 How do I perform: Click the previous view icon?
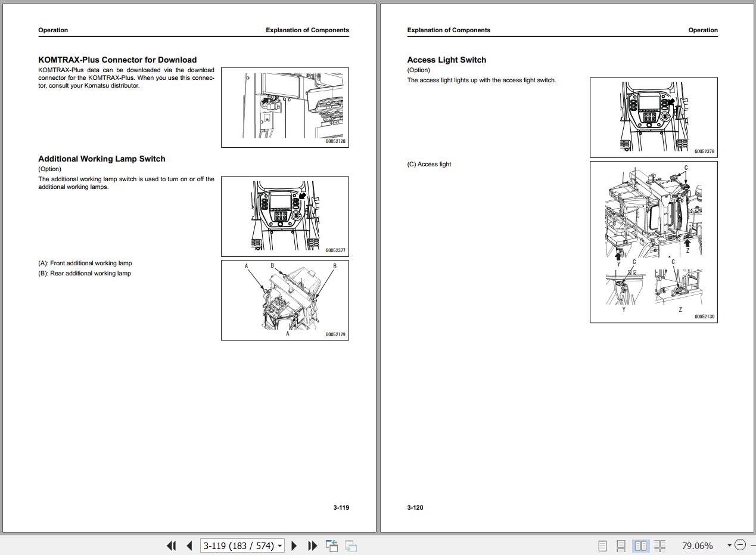pyautogui.click(x=332, y=545)
